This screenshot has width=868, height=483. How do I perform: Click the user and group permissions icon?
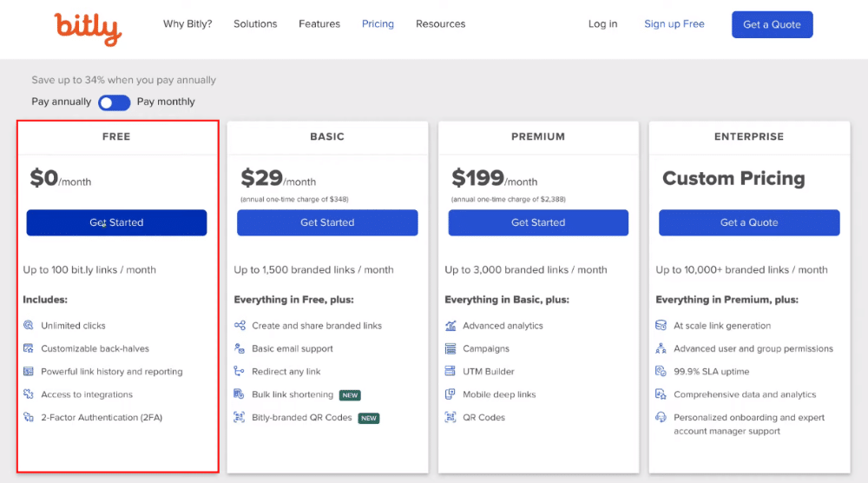click(x=661, y=348)
